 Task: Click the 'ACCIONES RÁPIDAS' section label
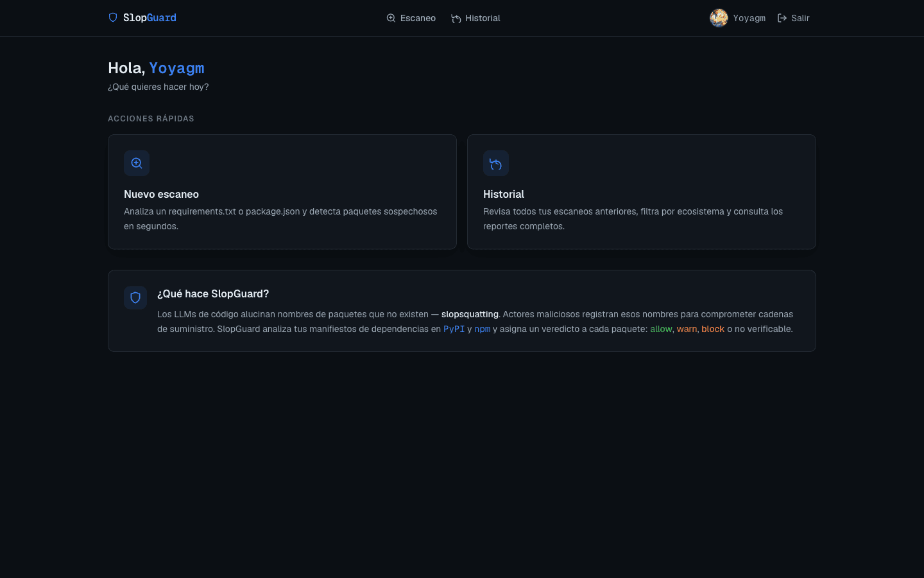(151, 119)
